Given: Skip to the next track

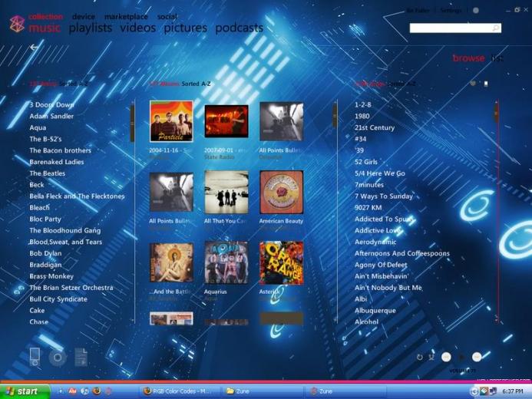Looking at the screenshot, I should point(477,357).
